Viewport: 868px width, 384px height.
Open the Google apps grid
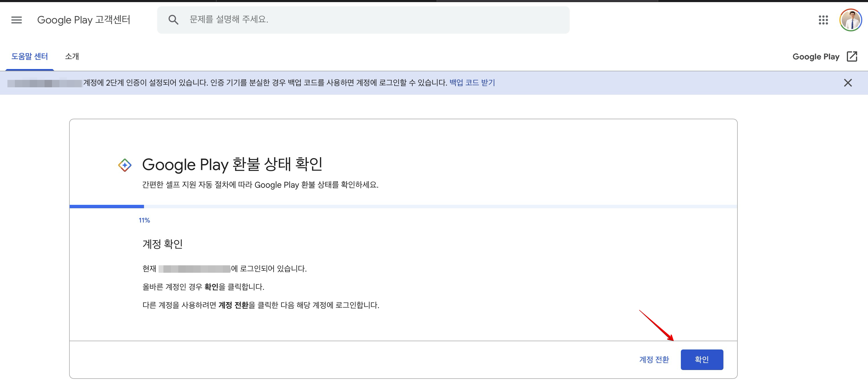(823, 20)
